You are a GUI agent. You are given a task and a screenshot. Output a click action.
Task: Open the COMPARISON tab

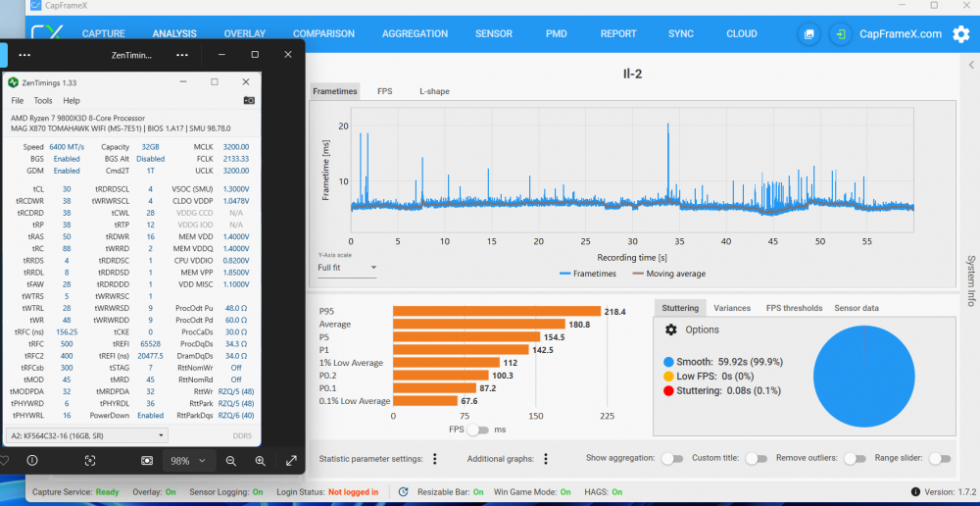tap(323, 34)
